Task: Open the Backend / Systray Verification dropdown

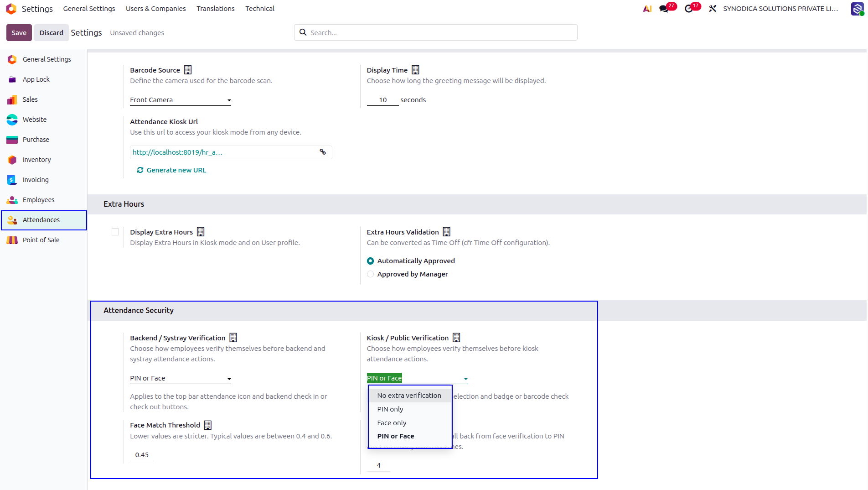Action: click(x=181, y=378)
